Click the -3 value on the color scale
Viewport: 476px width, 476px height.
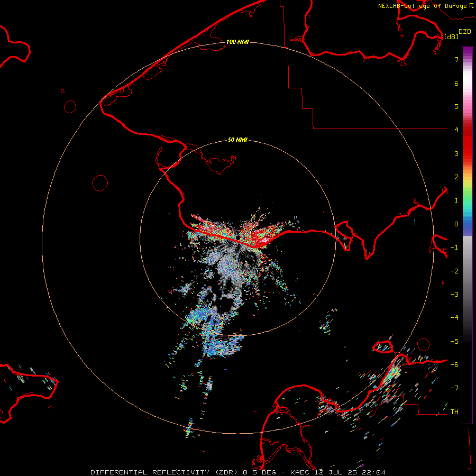tap(454, 295)
